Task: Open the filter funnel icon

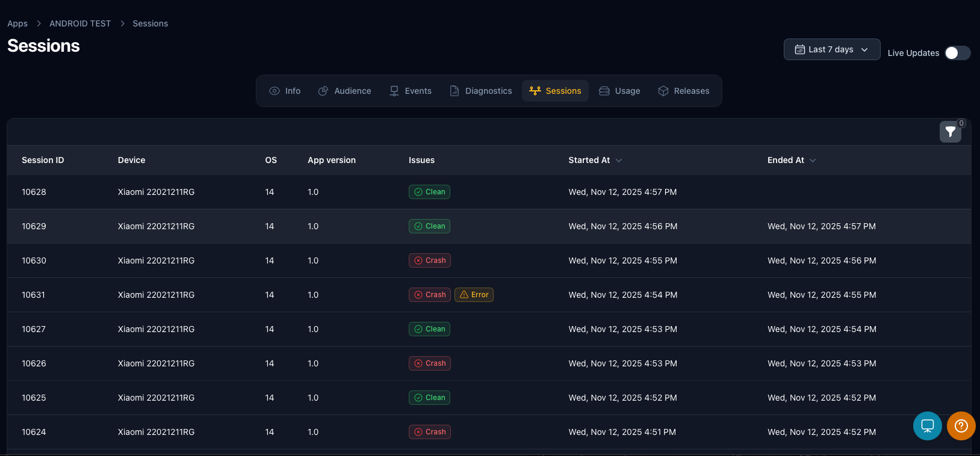Action: (950, 132)
